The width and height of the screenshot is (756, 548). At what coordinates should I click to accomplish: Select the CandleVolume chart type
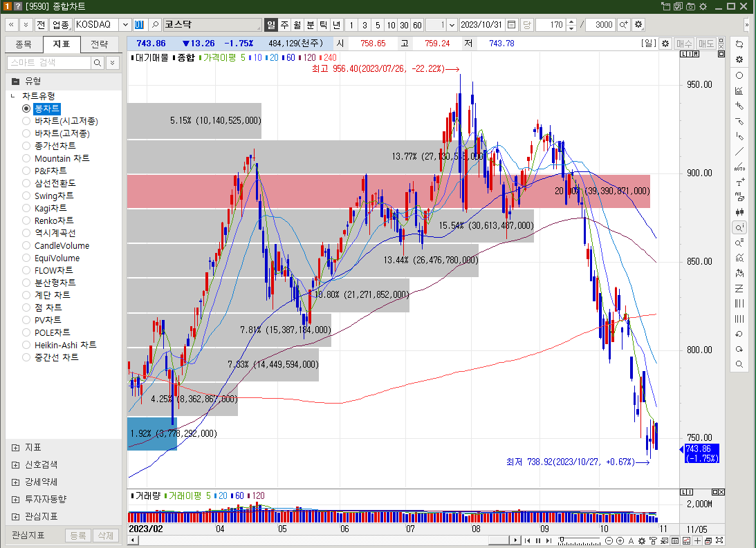[26, 245]
